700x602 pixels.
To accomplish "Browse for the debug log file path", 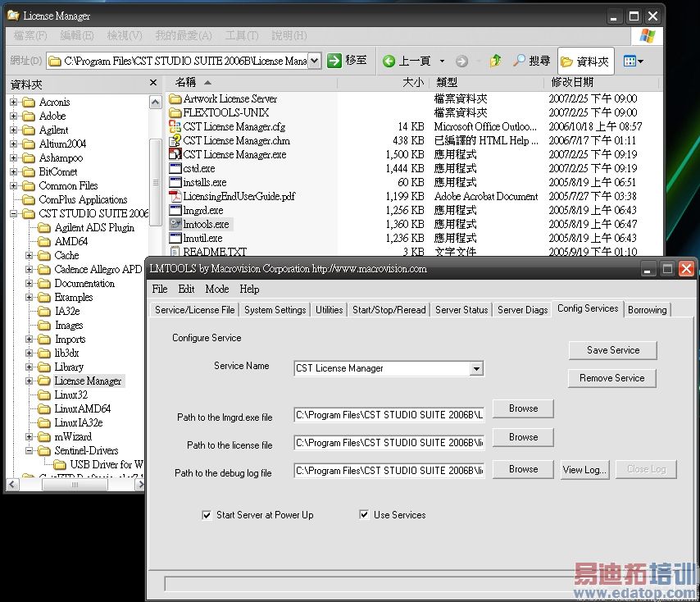I will (x=523, y=469).
